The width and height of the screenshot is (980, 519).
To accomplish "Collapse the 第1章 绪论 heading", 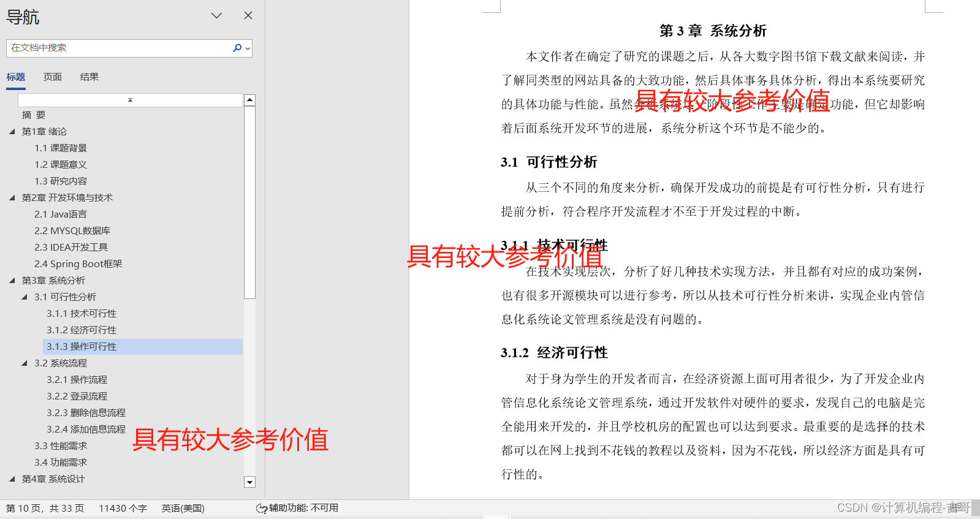I will [12, 132].
